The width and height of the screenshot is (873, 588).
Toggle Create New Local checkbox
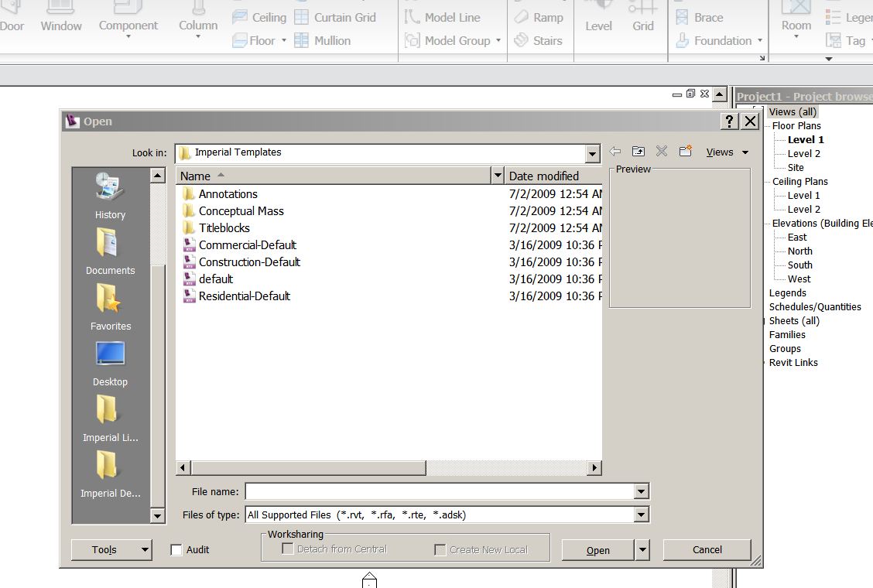tap(440, 550)
